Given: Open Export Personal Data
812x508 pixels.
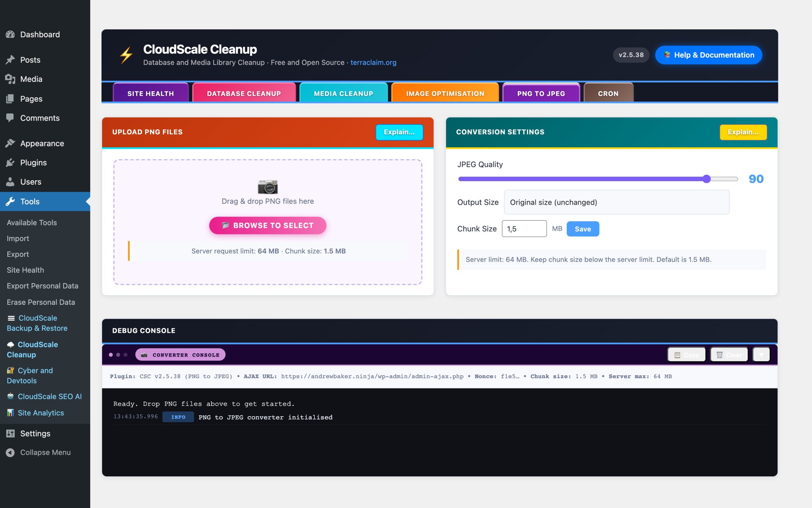Looking at the screenshot, I should click(42, 285).
